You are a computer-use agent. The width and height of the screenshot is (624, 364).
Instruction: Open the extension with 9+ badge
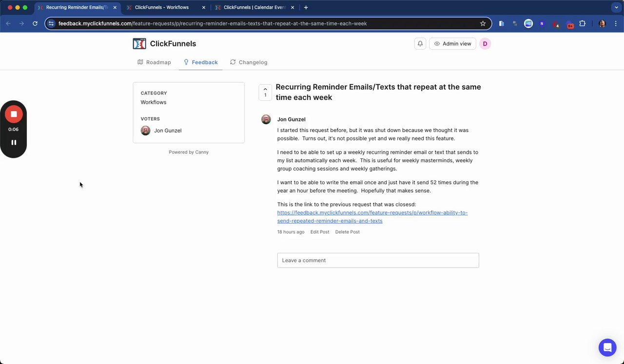click(569, 24)
